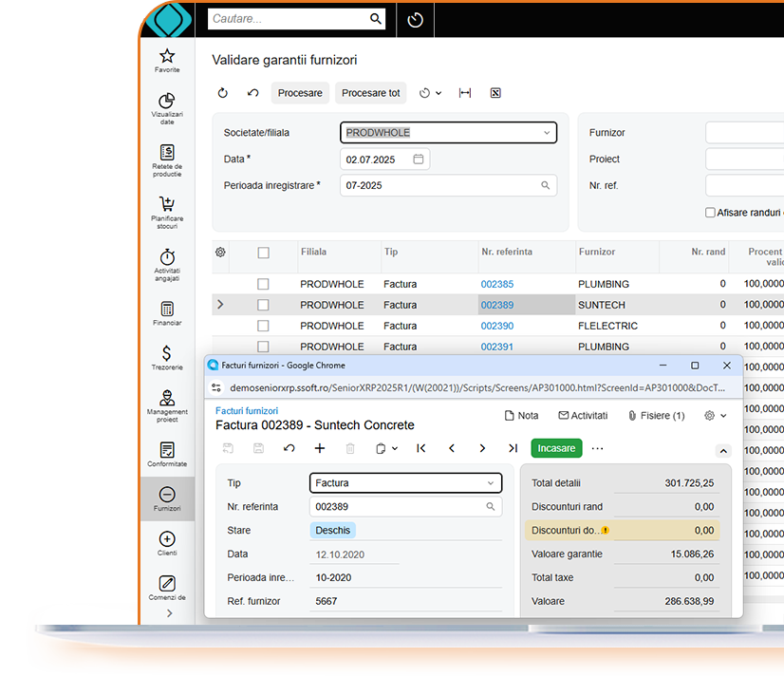Go to last record in popup toolbar
The height and width of the screenshot is (695, 784).
click(x=513, y=448)
